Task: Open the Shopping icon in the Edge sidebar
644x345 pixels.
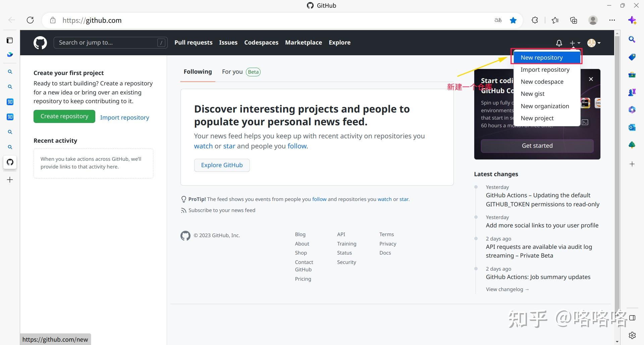Action: click(632, 57)
